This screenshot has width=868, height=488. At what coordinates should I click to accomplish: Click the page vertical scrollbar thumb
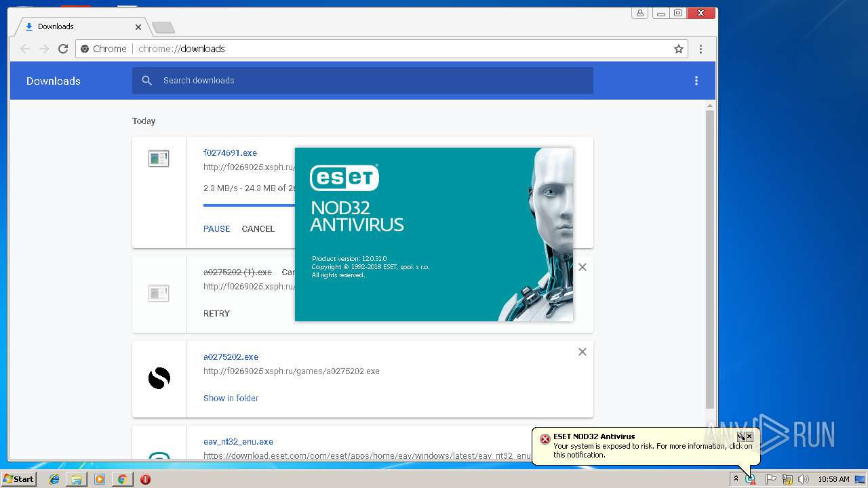[710, 259]
